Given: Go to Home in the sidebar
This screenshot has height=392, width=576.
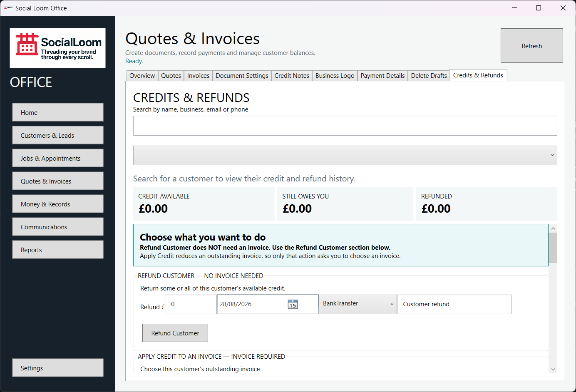Looking at the screenshot, I should tap(58, 112).
